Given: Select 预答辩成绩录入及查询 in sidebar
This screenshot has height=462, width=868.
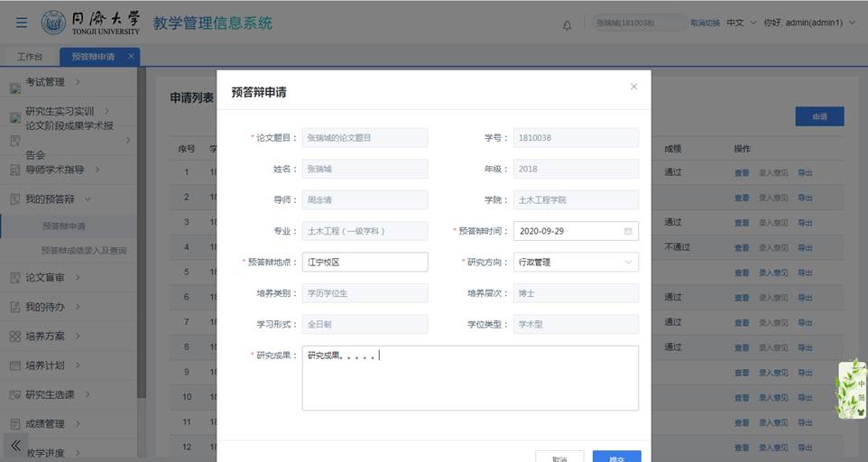Looking at the screenshot, I should click(84, 251).
